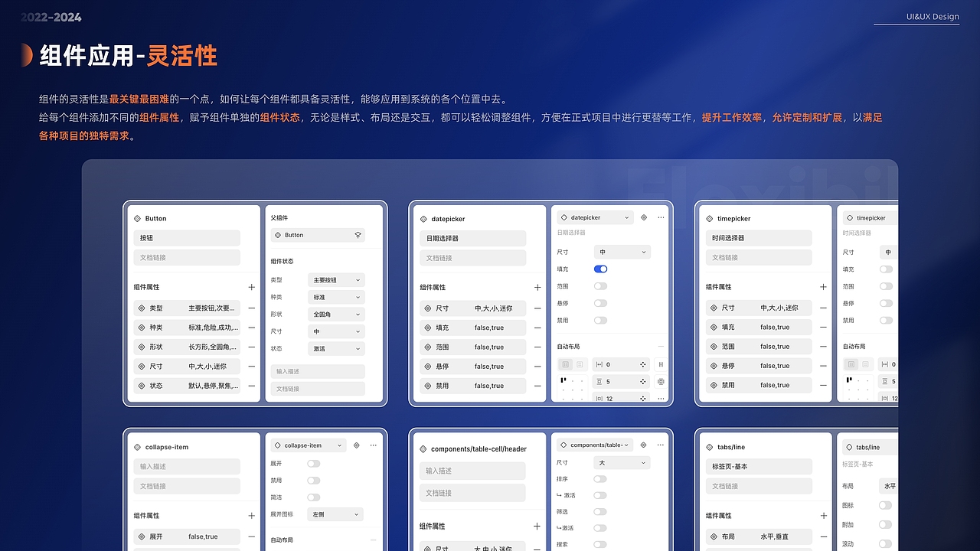Click the add component property plus icon for datepicker
Image resolution: width=980 pixels, height=551 pixels.
(x=537, y=287)
